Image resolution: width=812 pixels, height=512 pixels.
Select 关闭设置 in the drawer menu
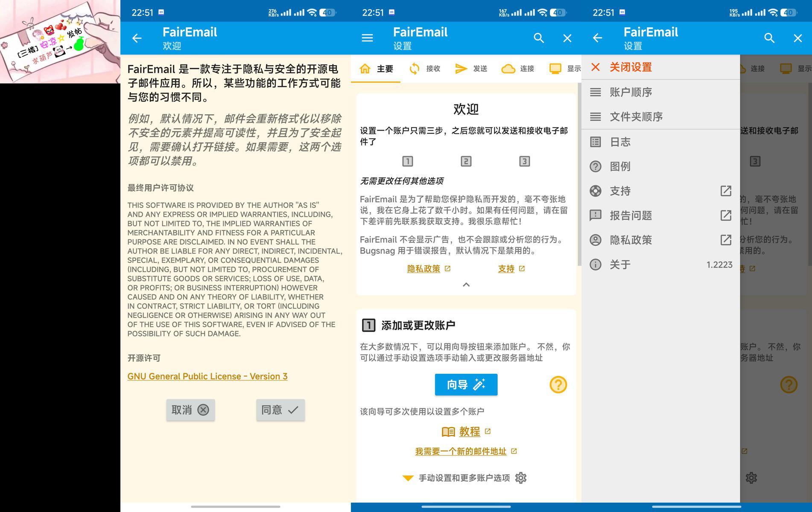(661, 67)
